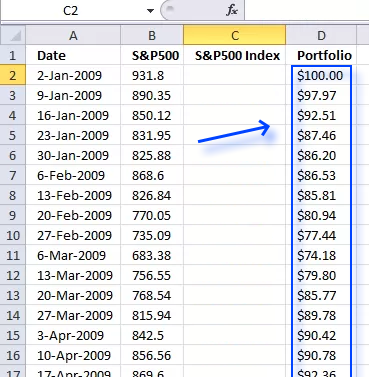Select the cell 27-Feb-2009
Viewport: 369px width, 377px height.
(73, 235)
